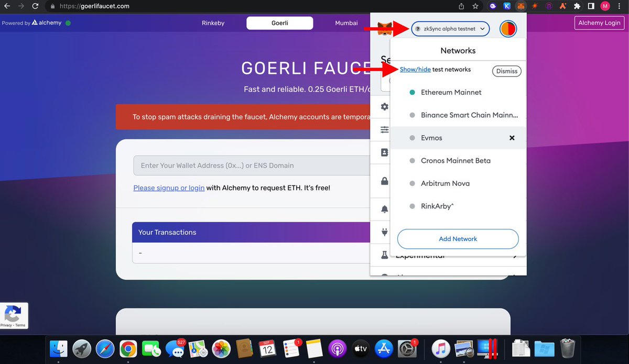Click the reCAPTCHA badge
Screen dimensions: 629x364
click(x=14, y=316)
